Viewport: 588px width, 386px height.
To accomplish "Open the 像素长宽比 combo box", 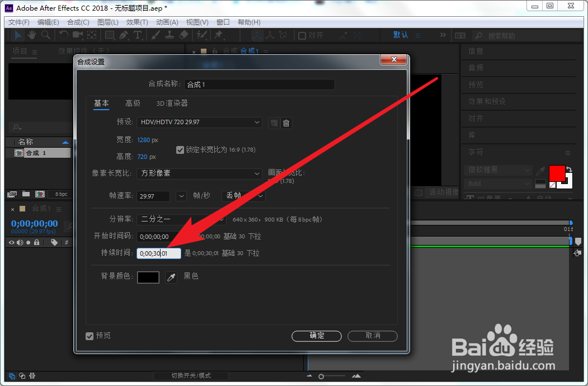I will [199, 174].
